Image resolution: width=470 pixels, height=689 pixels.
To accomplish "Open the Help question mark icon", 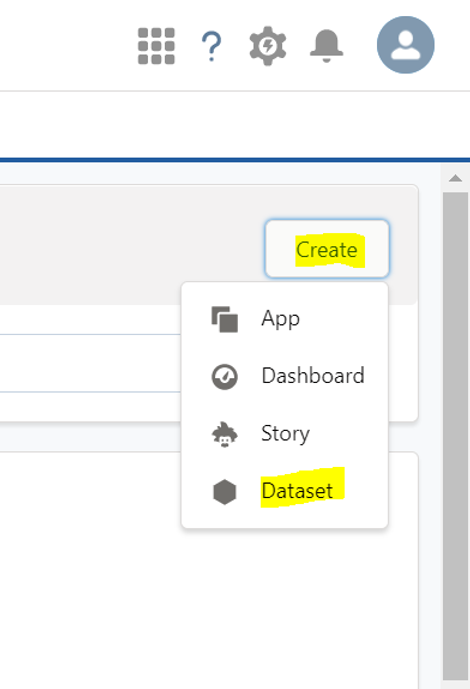I will coord(211,46).
